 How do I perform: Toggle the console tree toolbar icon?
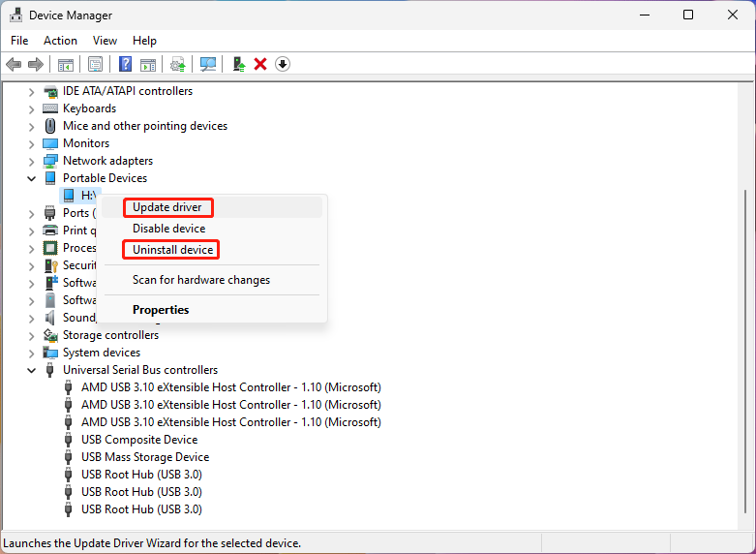[x=66, y=64]
